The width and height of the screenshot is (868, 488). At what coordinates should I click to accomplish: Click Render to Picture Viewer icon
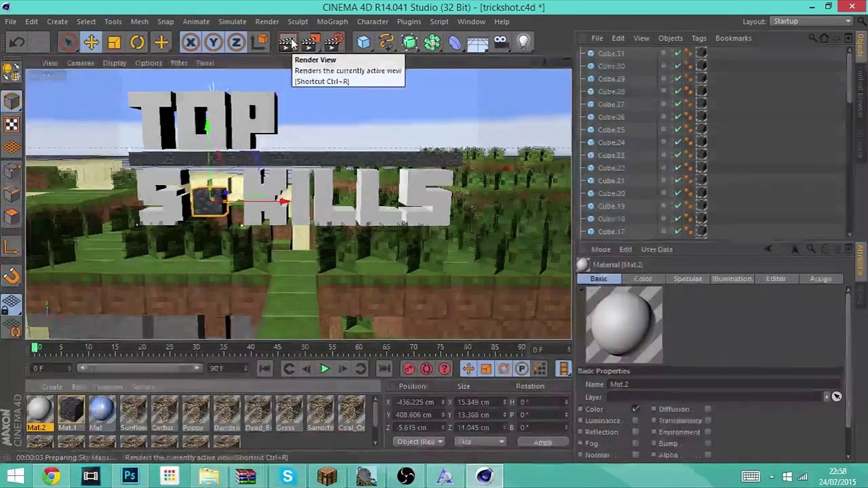point(310,43)
